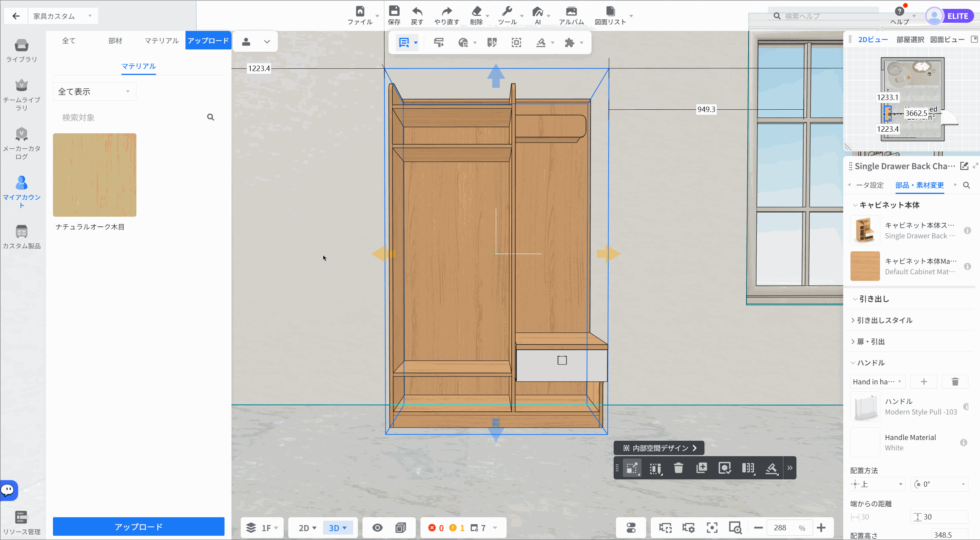Open the AI tool icon
Image resolution: width=980 pixels, height=540 pixels.
tap(538, 11)
